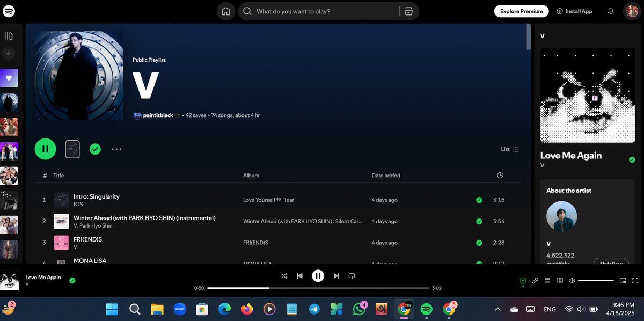Image resolution: width=644 pixels, height=321 pixels.
Task: Click Explore Premium button
Action: coord(521,11)
